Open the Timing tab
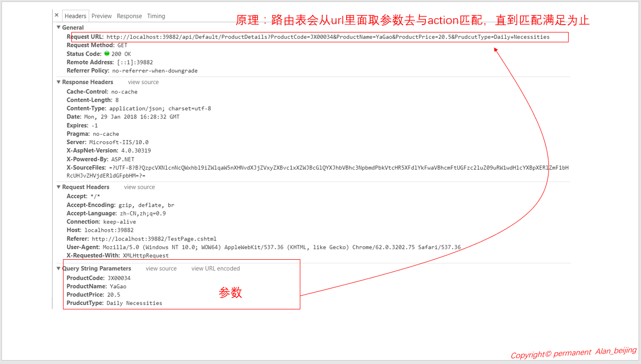The image size is (641, 364). (x=156, y=16)
